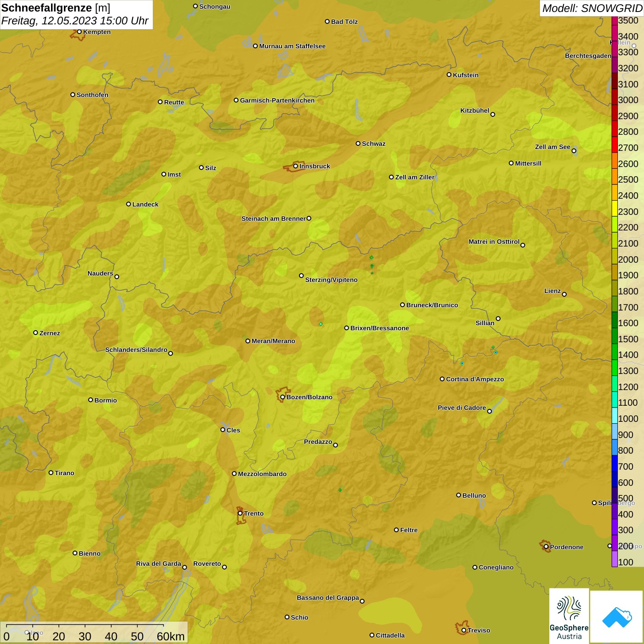Click the Bad Tölz label
Viewport: 644px width, 644px height.
344,22
